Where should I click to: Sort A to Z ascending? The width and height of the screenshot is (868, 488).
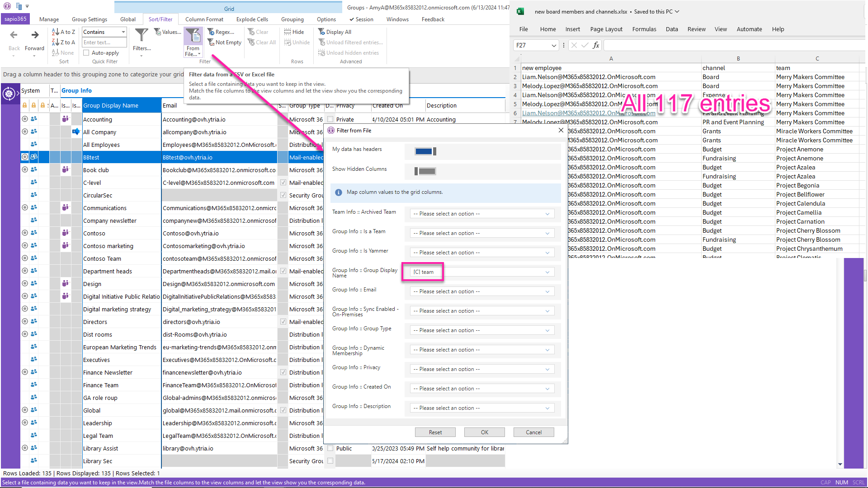(x=63, y=32)
